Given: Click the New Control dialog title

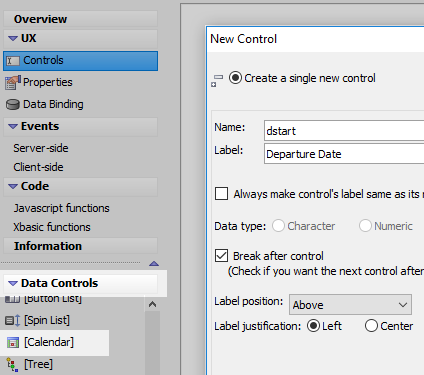Looking at the screenshot, I should click(243, 39).
